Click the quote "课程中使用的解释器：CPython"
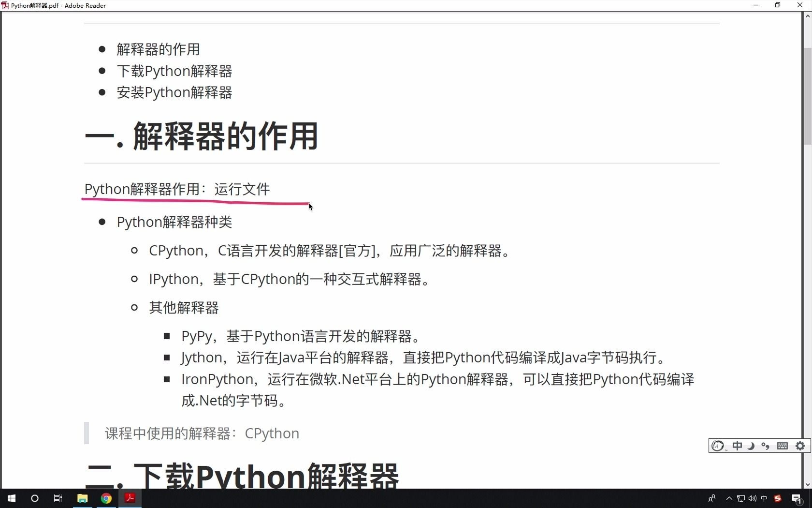Viewport: 812px width, 508px height. tap(202, 433)
